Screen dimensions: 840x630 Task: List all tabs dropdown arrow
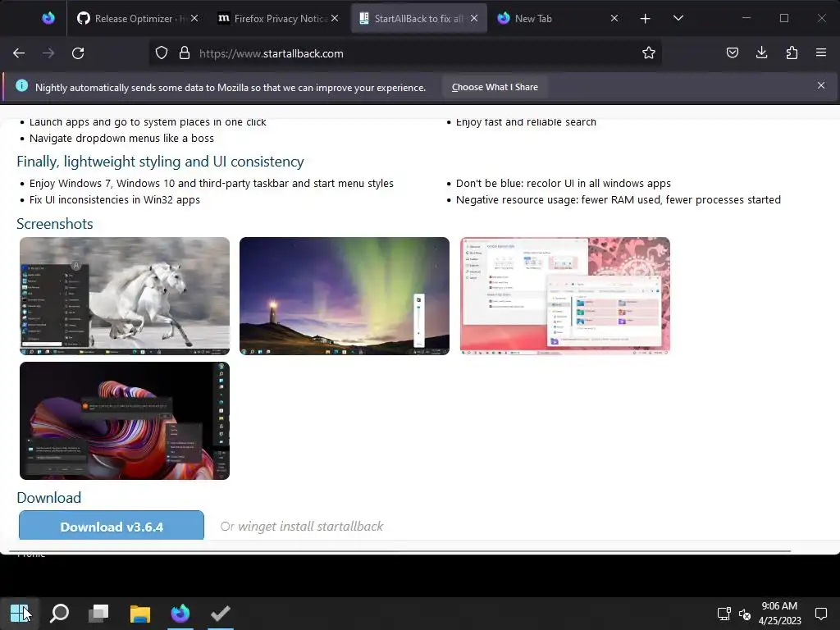pos(678,18)
